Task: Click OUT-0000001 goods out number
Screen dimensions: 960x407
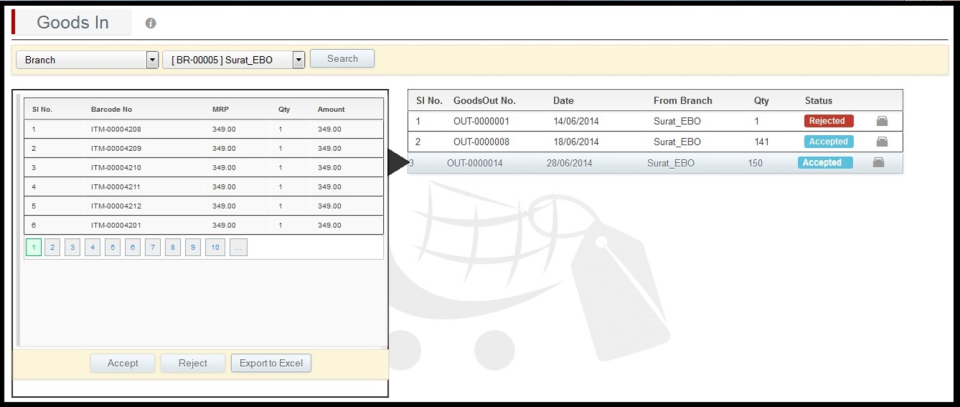Action: pos(481,121)
